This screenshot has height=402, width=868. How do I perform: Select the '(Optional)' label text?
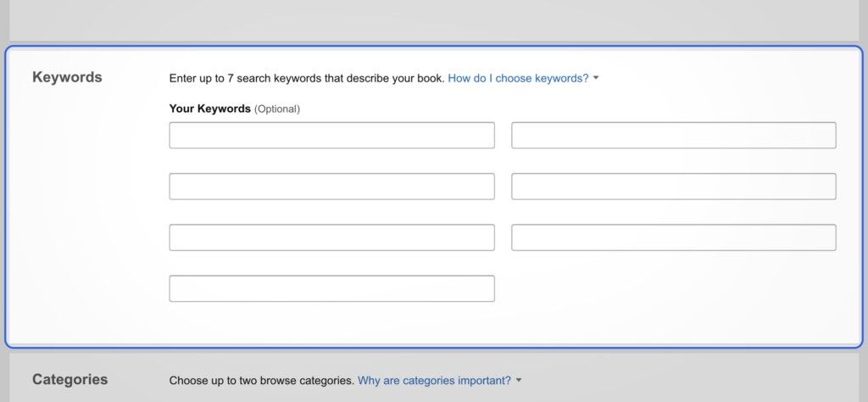(x=277, y=109)
